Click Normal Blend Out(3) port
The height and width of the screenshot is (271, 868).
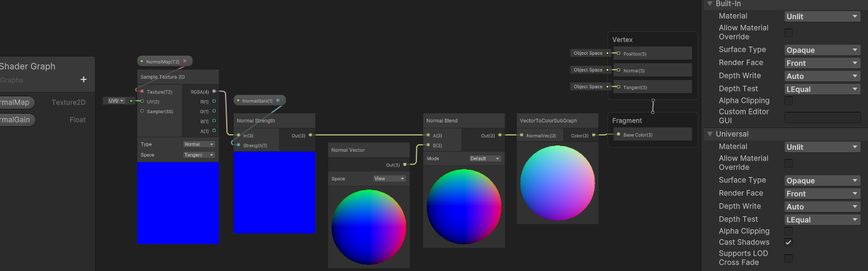(x=500, y=135)
